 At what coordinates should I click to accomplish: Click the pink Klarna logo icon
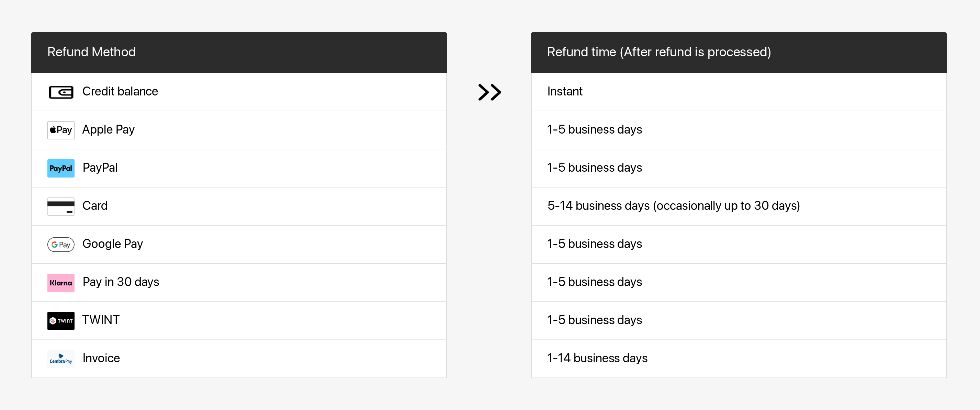tap(61, 283)
